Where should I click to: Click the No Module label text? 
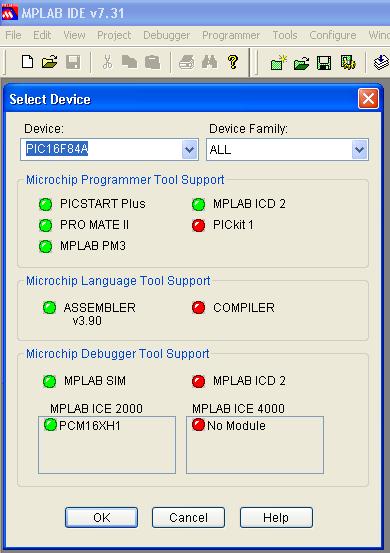(x=236, y=426)
